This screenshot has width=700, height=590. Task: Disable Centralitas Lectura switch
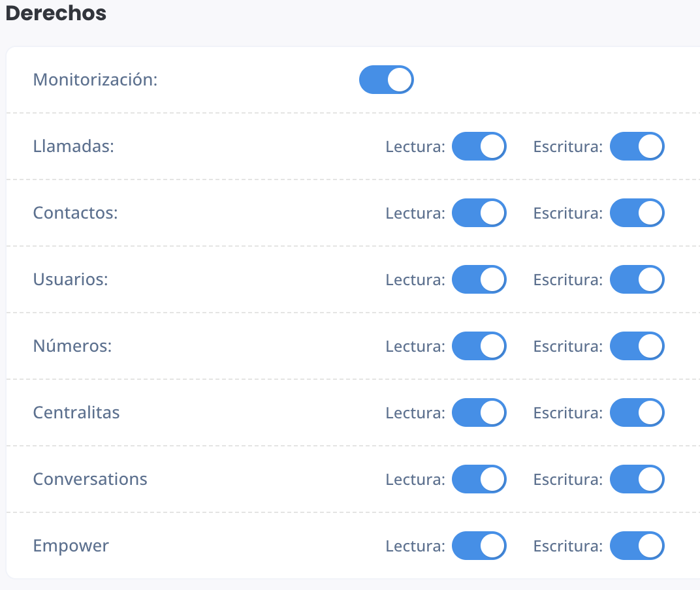pyautogui.click(x=479, y=412)
